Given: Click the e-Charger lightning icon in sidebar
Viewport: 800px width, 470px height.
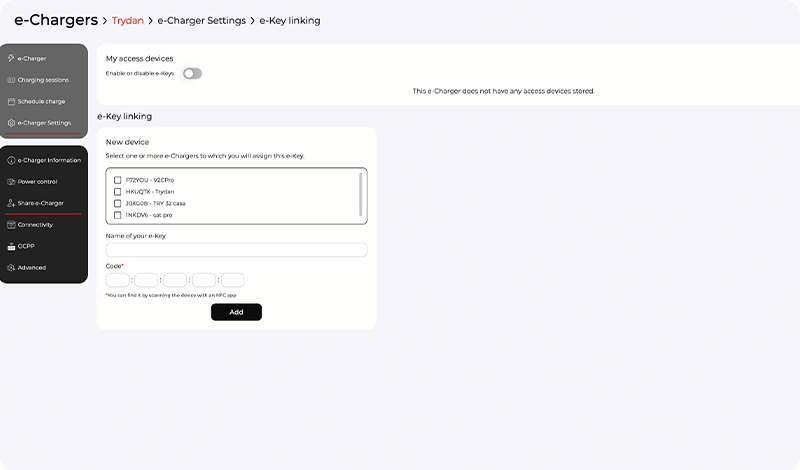Looking at the screenshot, I should (11, 58).
